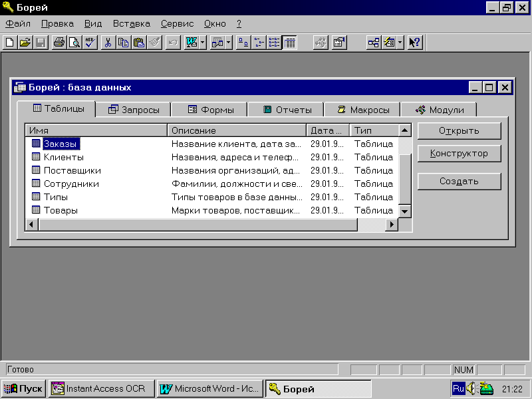The height and width of the screenshot is (399, 532).
Task: Switch to Large Icons view
Action: point(243,43)
